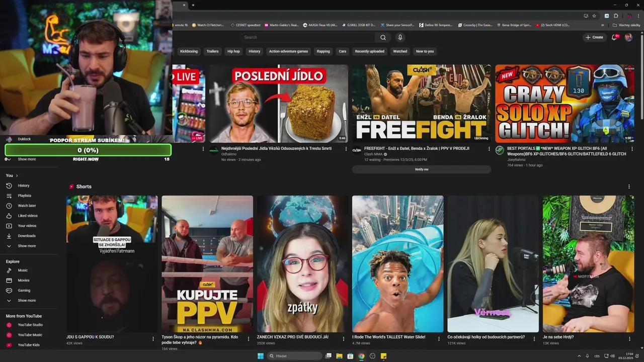Select the New to you chip
644x362 pixels.
(425, 51)
